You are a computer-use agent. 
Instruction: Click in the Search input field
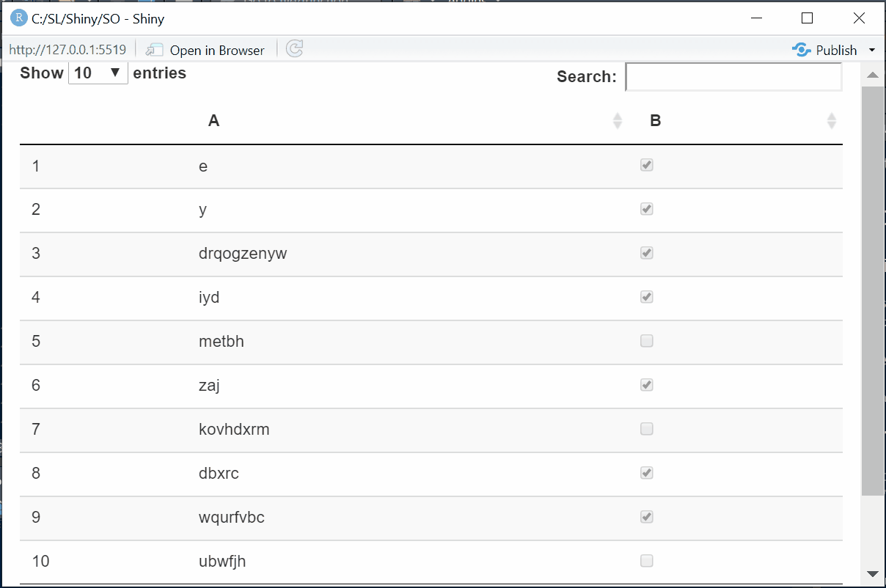tap(733, 77)
